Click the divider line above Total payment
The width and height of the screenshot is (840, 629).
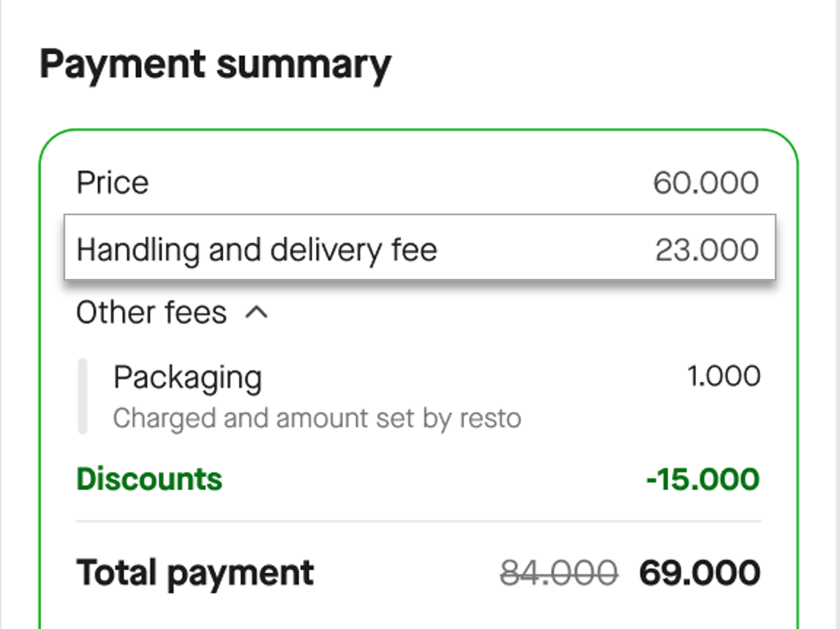click(x=419, y=521)
